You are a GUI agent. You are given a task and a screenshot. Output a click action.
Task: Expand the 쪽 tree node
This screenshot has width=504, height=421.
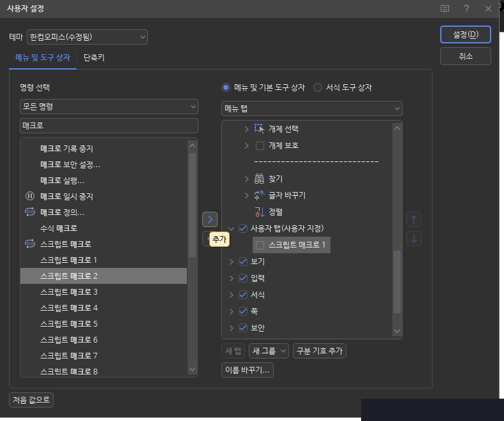[x=231, y=311]
